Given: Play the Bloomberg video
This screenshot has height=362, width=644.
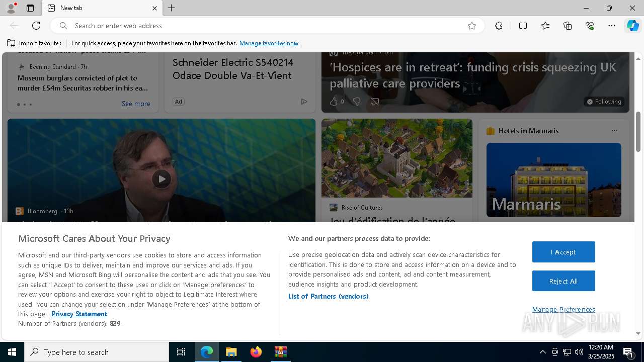Looking at the screenshot, I should tap(162, 179).
